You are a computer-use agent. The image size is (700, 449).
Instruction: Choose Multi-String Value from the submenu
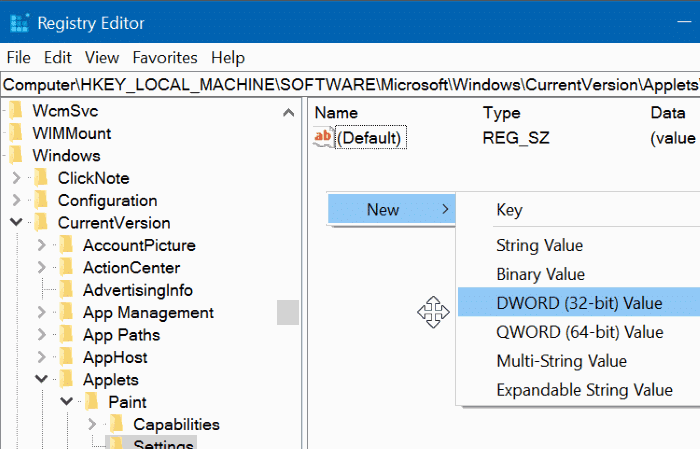tap(579, 361)
